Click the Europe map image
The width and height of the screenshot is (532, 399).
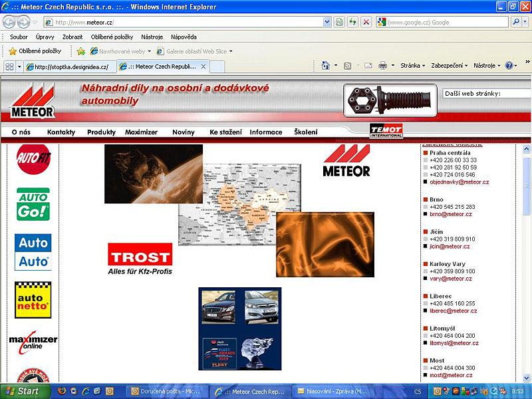(239, 205)
